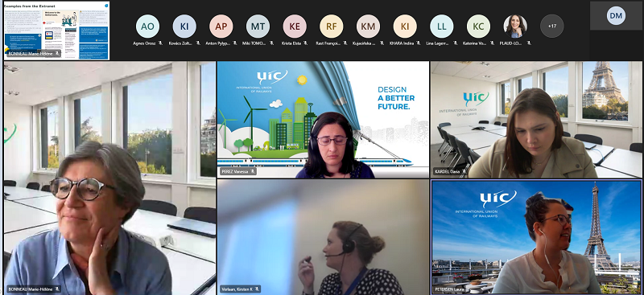Click the DM self-view tile
644x295 pixels.
[616, 15]
